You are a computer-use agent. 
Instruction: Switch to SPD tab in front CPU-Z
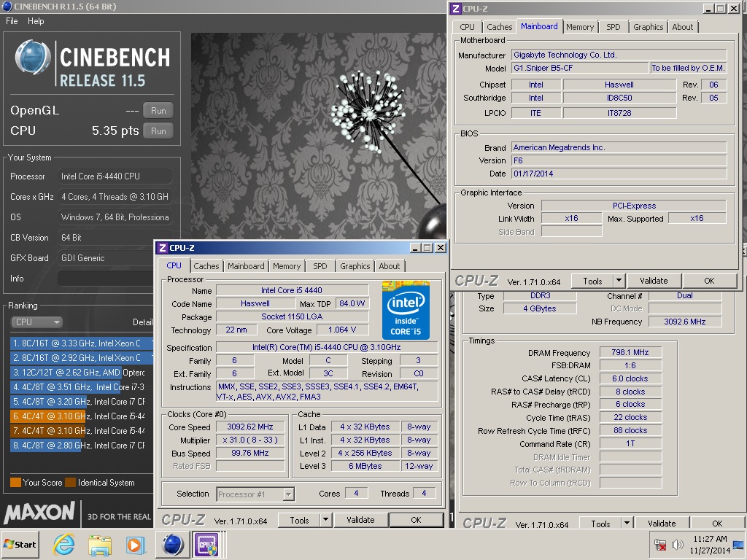click(x=320, y=266)
